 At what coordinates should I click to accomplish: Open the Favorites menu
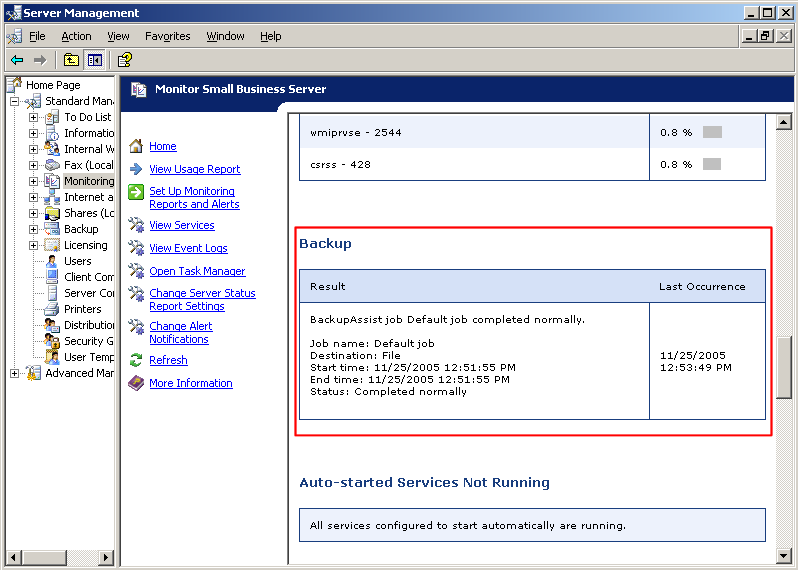pos(167,36)
